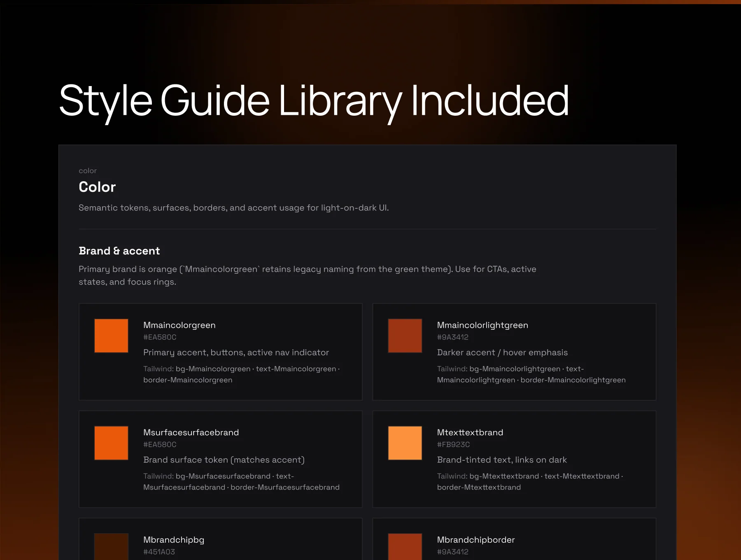Click the Tailwind classes line for Mtexttextbrand
Image resolution: width=741 pixels, height=560 pixels.
click(x=530, y=482)
